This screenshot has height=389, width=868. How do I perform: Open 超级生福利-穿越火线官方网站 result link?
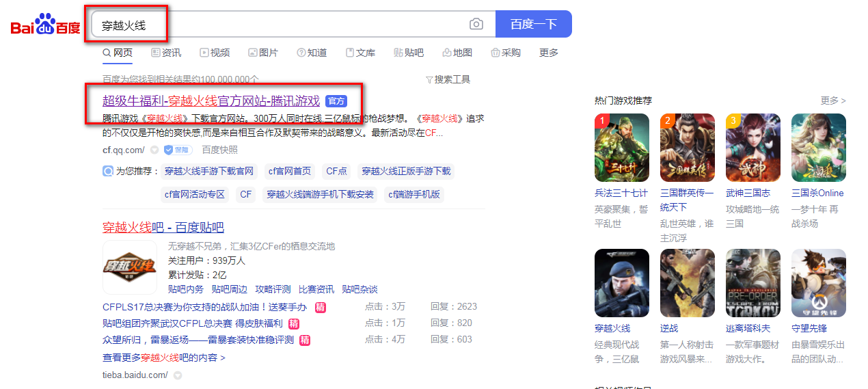tap(211, 101)
